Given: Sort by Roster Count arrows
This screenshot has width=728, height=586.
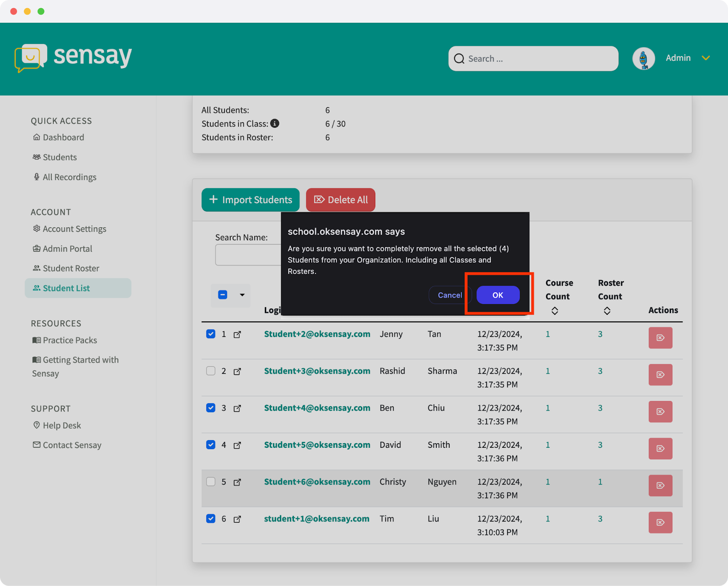Looking at the screenshot, I should [607, 311].
